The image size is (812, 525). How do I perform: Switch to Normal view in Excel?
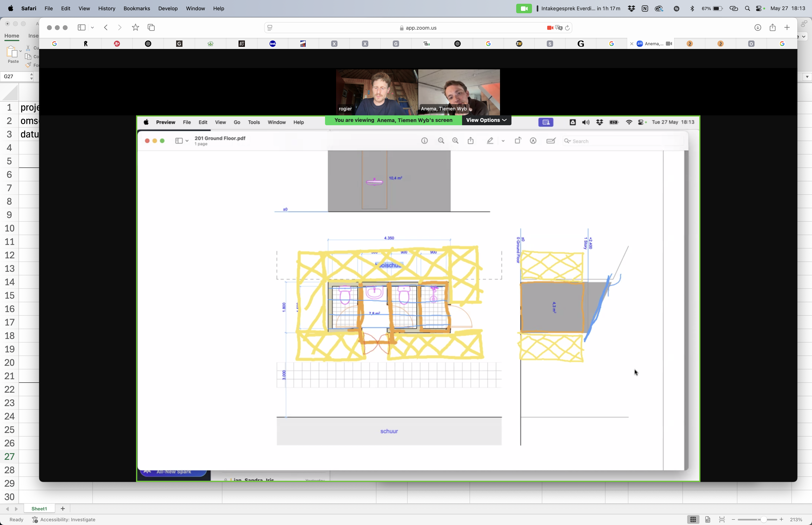(x=693, y=519)
